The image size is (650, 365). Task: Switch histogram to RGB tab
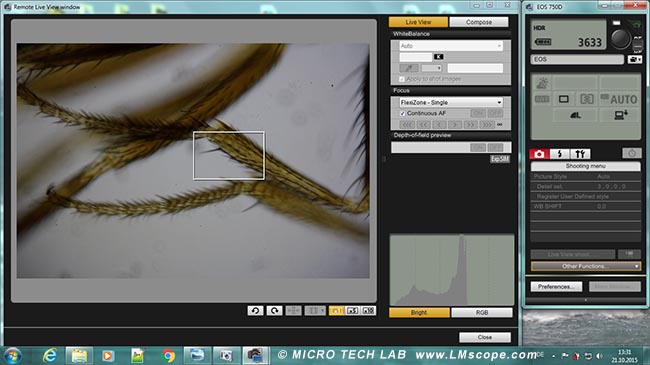[x=482, y=312]
